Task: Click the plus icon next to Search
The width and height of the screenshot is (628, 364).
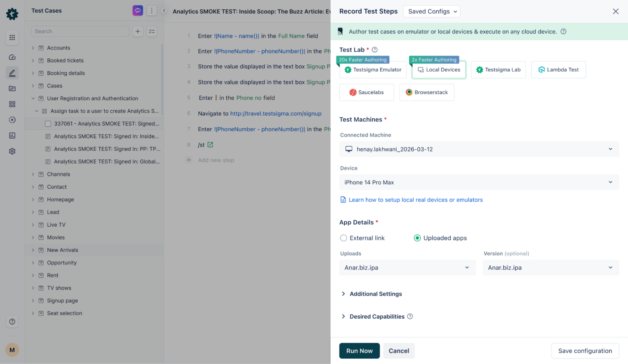Action: [138, 31]
